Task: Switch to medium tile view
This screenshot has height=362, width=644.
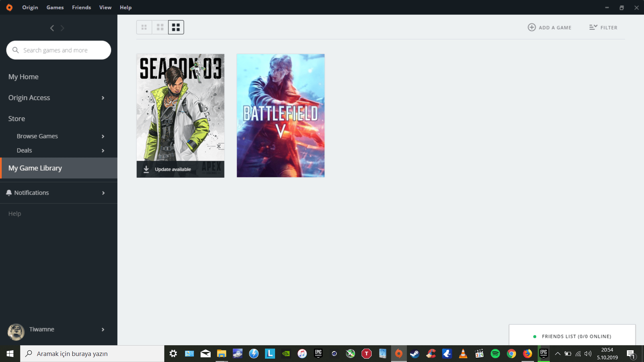Action: [x=160, y=27]
